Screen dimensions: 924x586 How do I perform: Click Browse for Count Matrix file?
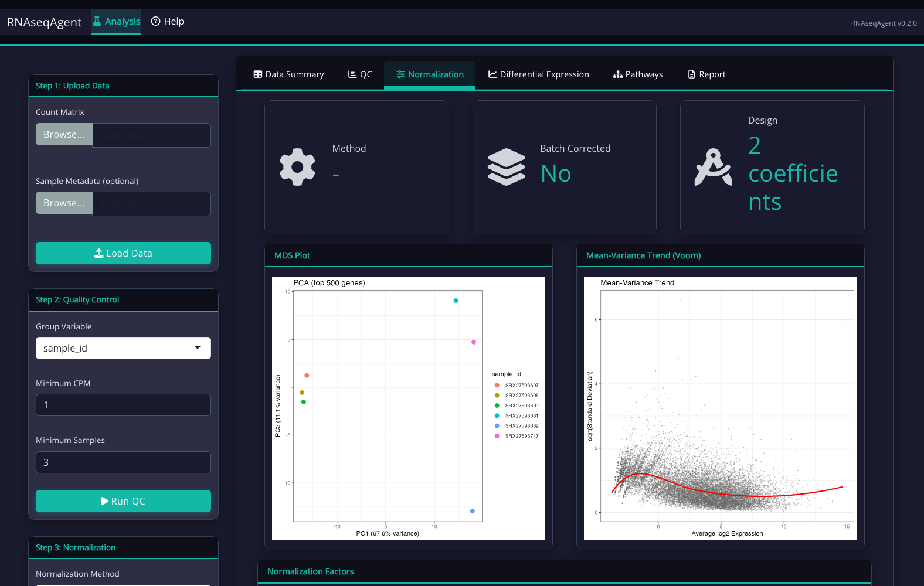[x=64, y=135]
